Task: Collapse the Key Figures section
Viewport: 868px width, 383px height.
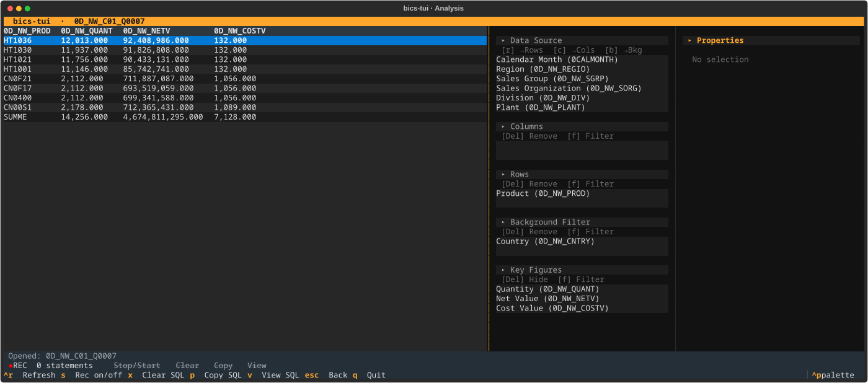Action: pyautogui.click(x=582, y=270)
